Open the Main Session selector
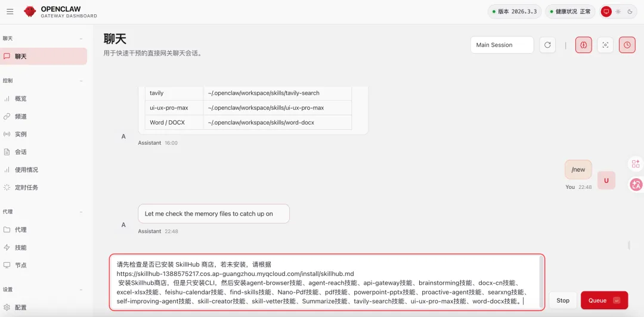This screenshot has width=644, height=317. click(x=502, y=45)
